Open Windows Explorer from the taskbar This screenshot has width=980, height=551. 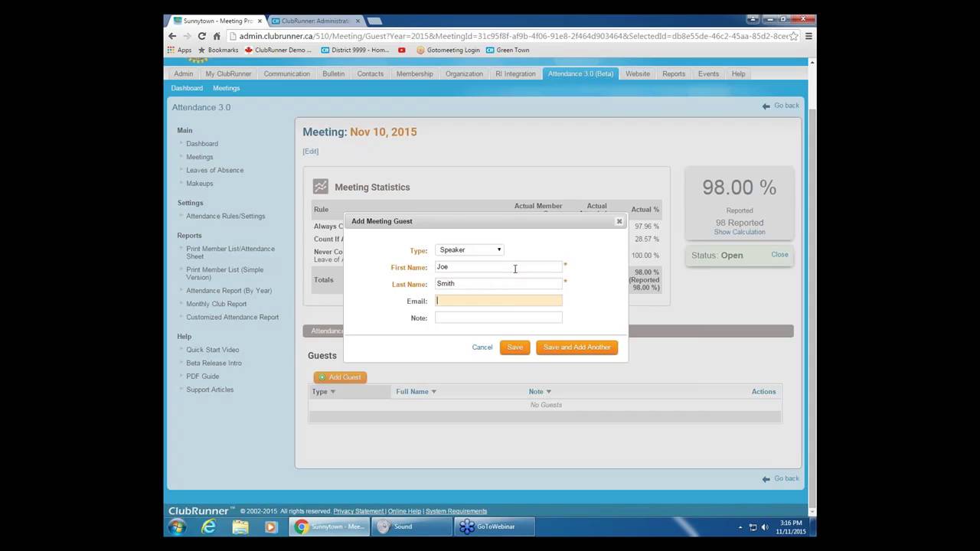point(240,527)
